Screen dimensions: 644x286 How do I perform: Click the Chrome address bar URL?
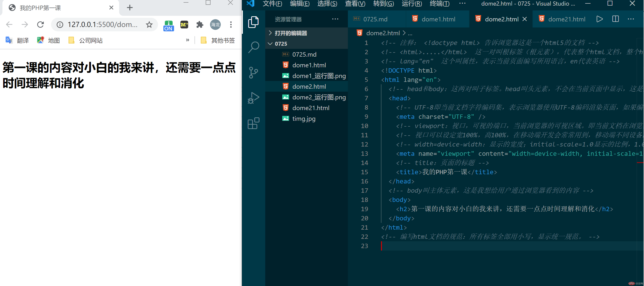pos(103,25)
